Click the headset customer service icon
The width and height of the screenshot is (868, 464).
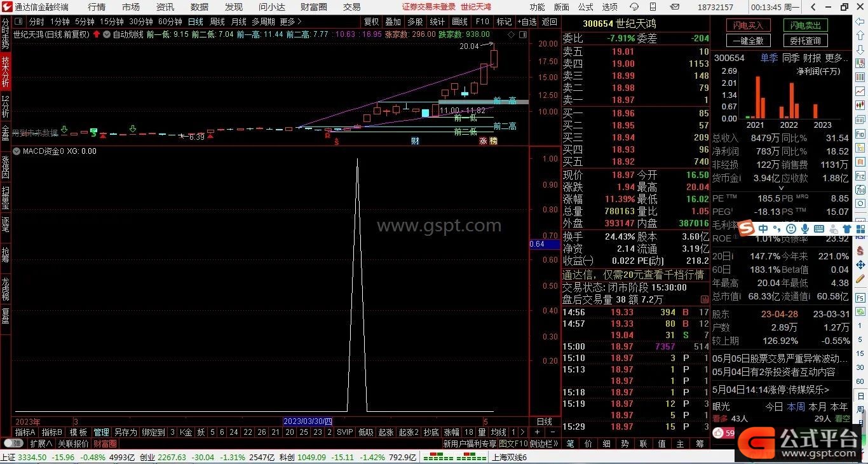tap(634, 7)
